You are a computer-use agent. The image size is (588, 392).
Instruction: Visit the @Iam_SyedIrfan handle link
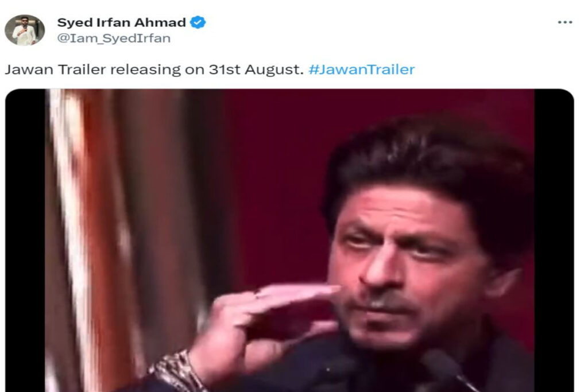point(114,38)
